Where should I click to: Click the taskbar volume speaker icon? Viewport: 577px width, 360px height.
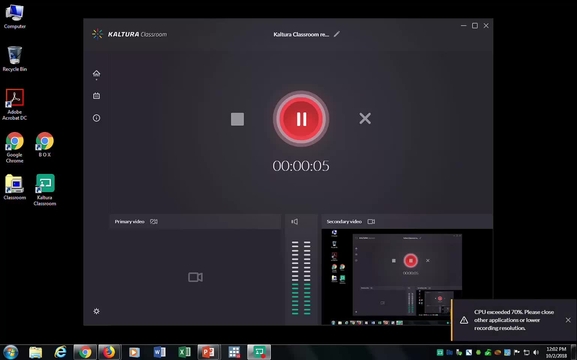click(x=536, y=352)
